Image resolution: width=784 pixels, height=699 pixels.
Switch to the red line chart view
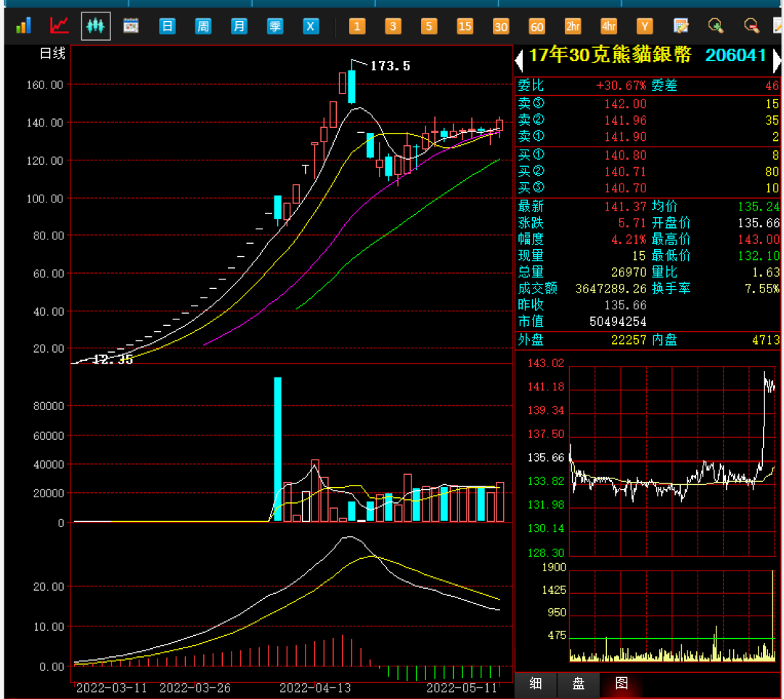tap(59, 25)
